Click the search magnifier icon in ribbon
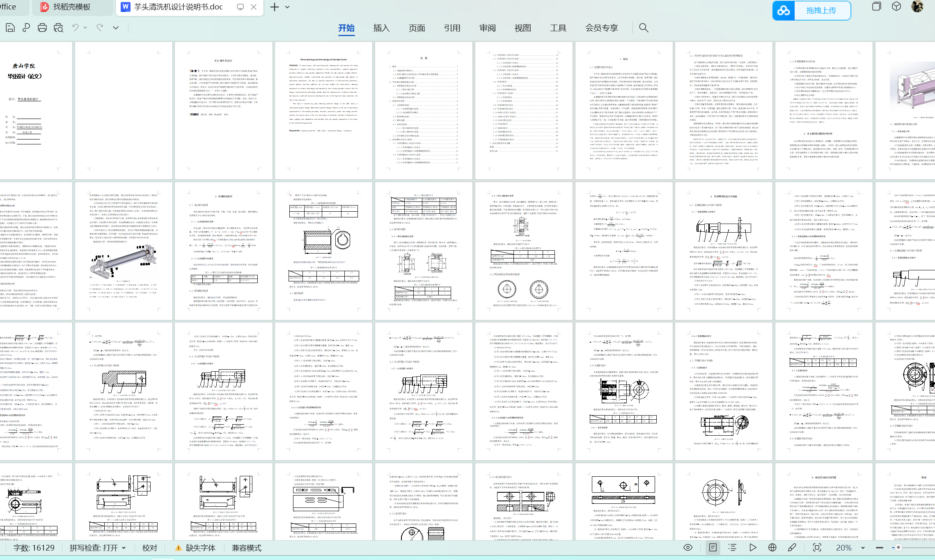935x560 pixels. [644, 28]
